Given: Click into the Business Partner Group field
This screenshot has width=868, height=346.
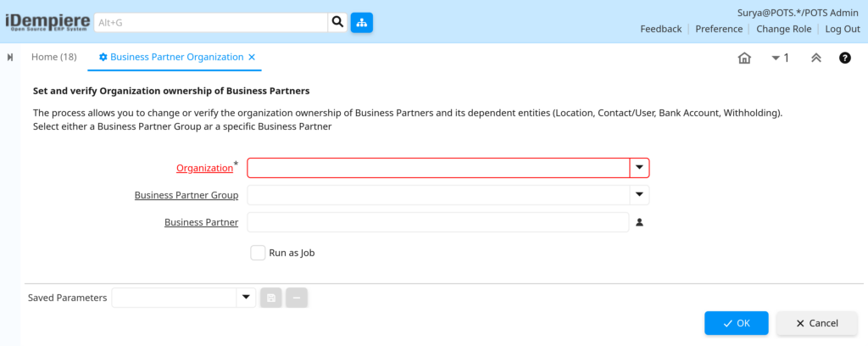Looking at the screenshot, I should click(438, 195).
